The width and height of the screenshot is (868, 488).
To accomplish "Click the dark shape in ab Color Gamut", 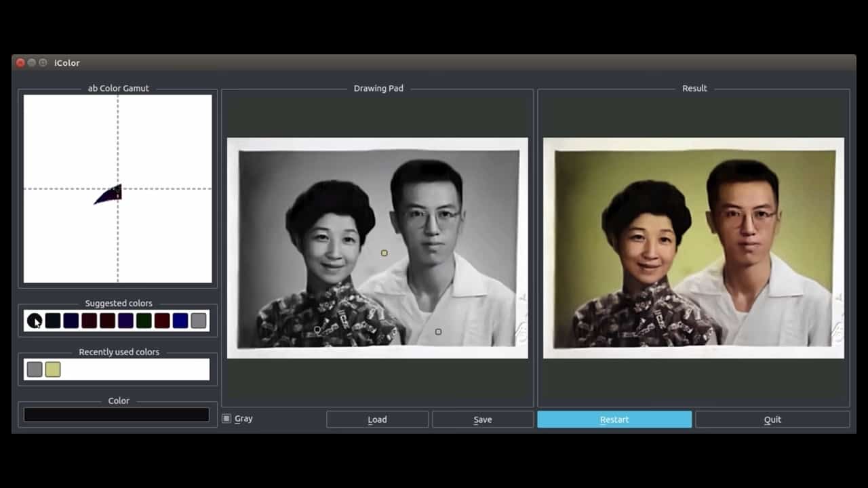I will pyautogui.click(x=111, y=195).
